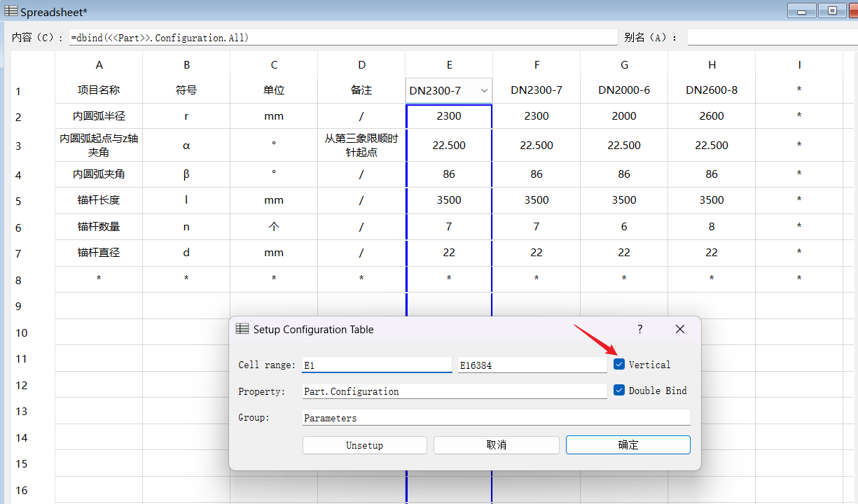Select row header 12

(x=21, y=385)
